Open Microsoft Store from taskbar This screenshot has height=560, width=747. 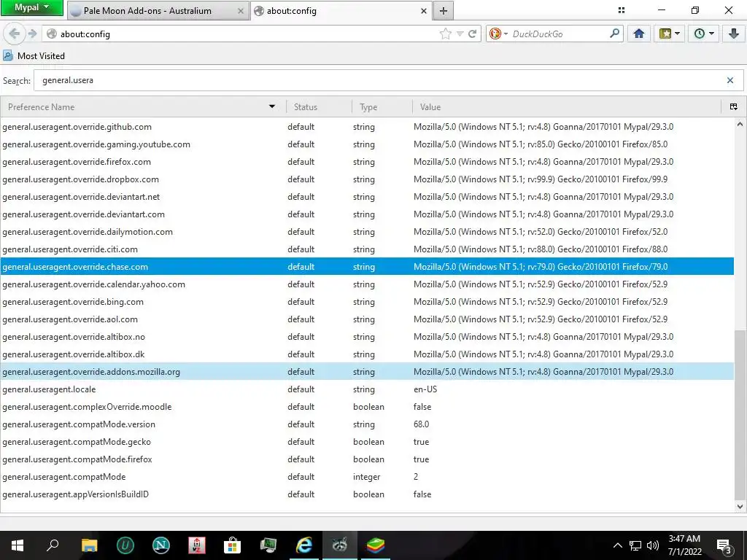(233, 545)
